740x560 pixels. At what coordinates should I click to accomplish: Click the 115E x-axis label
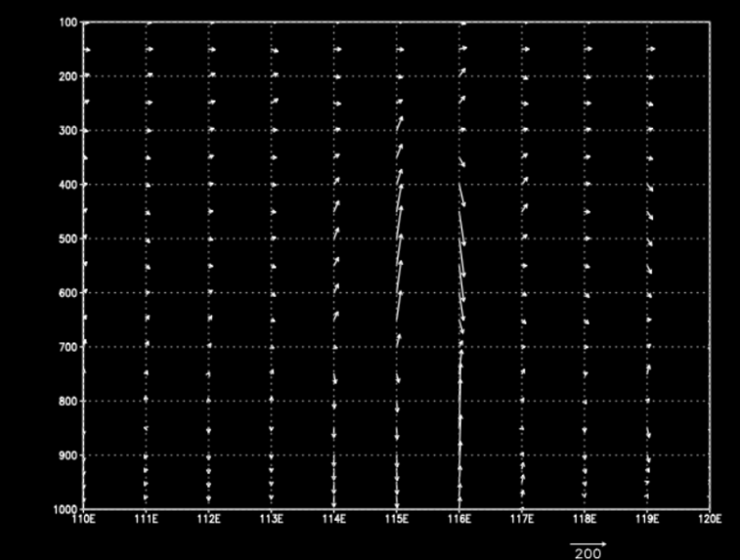click(x=397, y=518)
